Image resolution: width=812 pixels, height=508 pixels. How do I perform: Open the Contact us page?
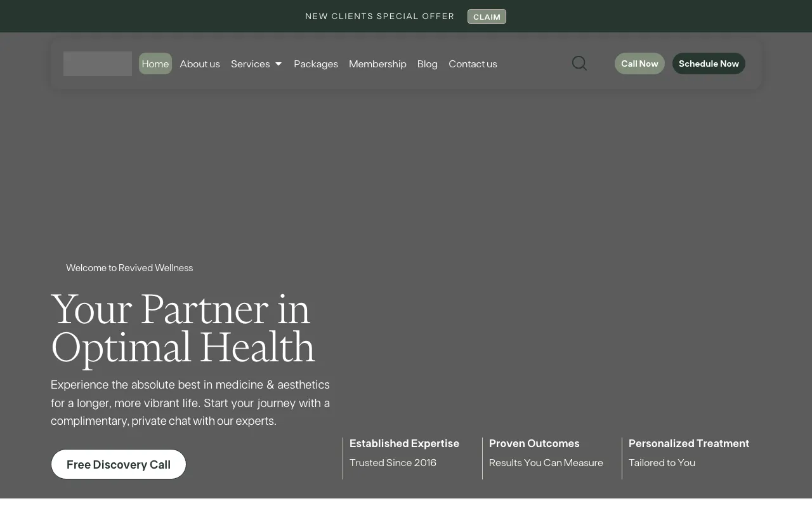[x=473, y=63]
